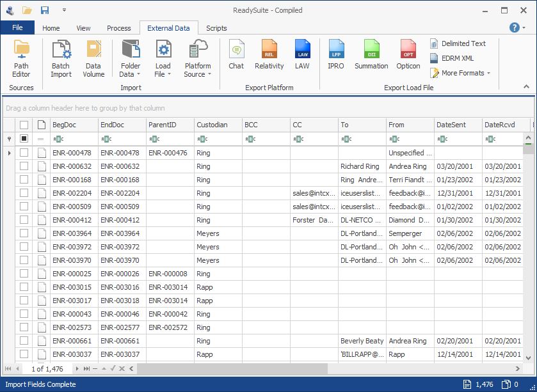537x392 pixels.
Task: Collapse the ribbon with the chevron
Action: [x=526, y=87]
